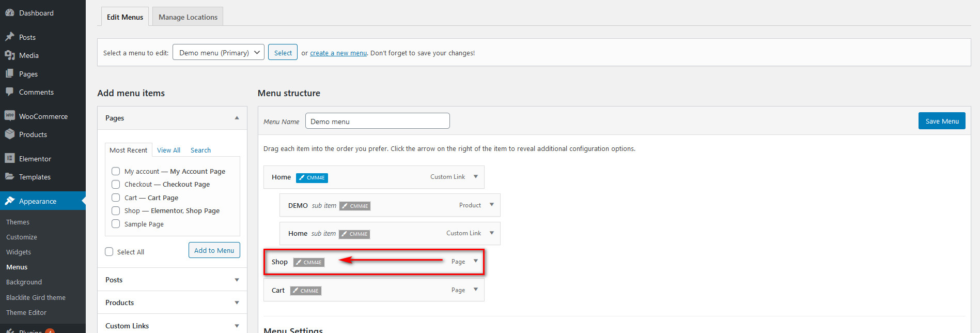The image size is (980, 333).
Task: Click the Templates folder icon
Action: [10, 176]
